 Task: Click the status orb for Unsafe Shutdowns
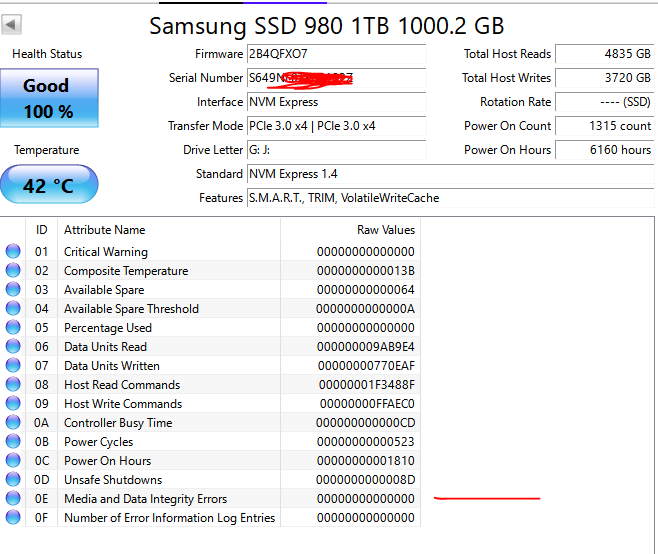[x=13, y=480]
